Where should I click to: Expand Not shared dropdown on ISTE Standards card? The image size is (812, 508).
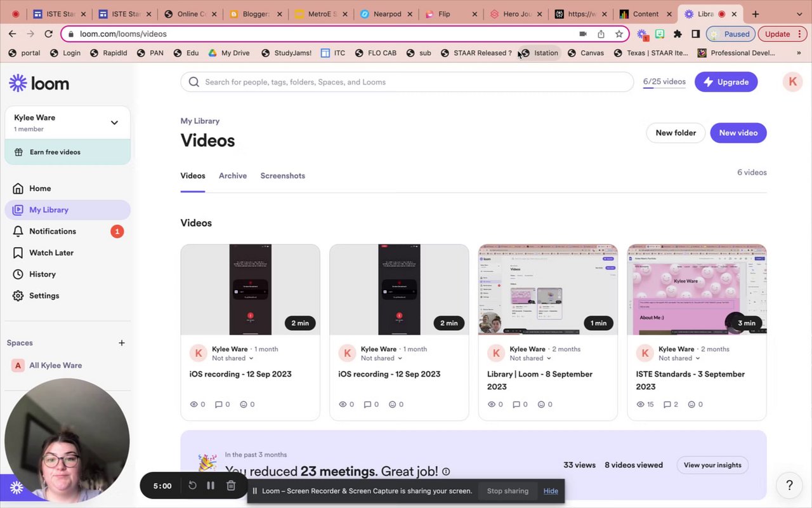(679, 358)
